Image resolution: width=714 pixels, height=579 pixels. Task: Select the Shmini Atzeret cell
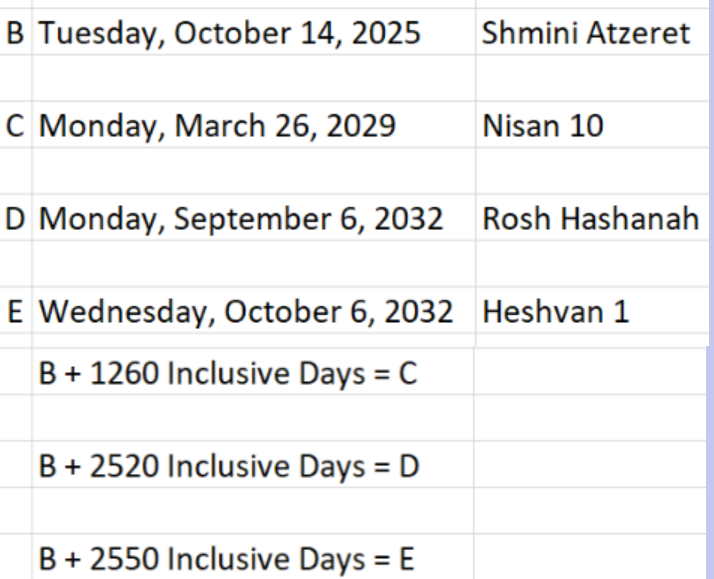586,34
